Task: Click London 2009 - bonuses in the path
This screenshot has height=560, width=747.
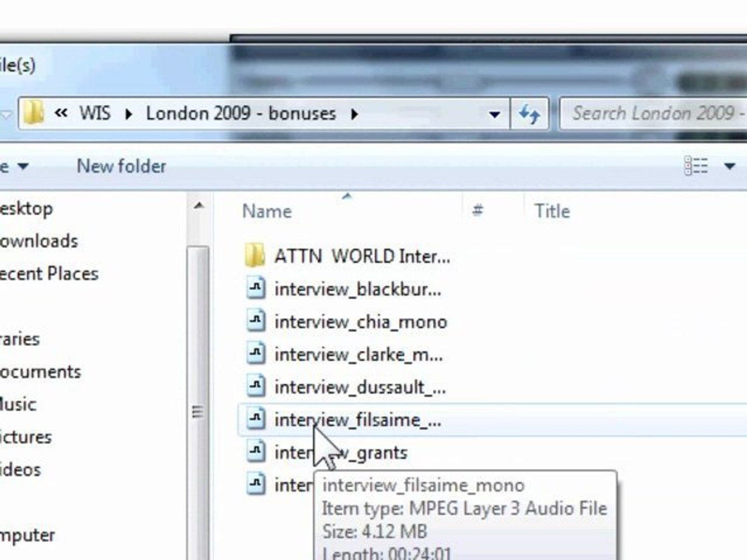Action: tap(241, 113)
